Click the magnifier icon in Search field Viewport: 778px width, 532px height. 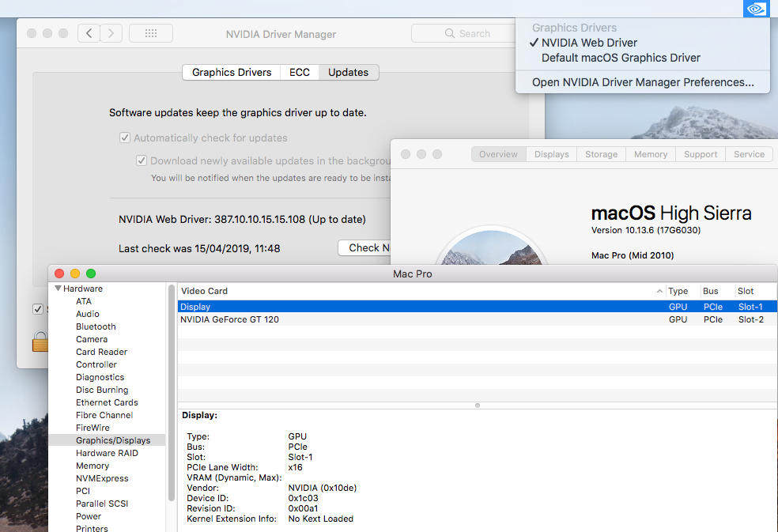point(450,33)
